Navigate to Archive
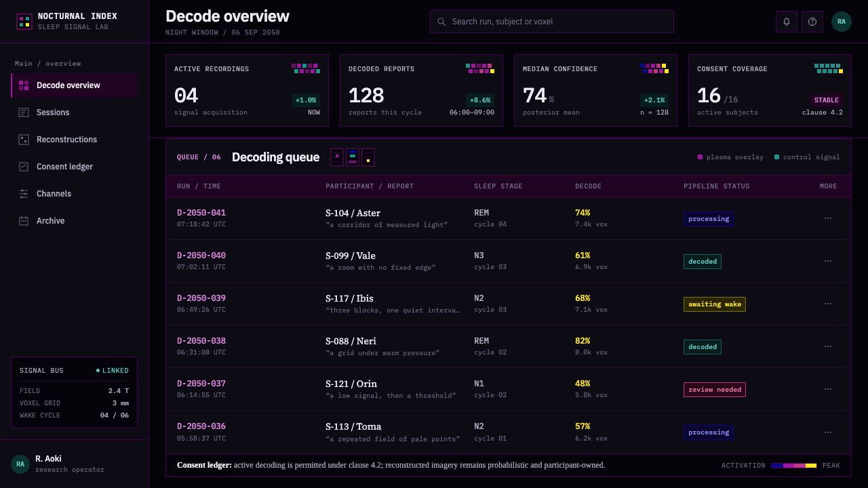Viewport: 868px width, 488px height. click(75, 221)
